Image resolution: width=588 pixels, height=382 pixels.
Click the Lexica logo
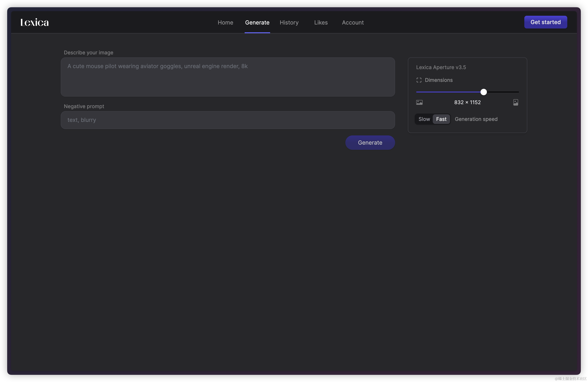[34, 23]
